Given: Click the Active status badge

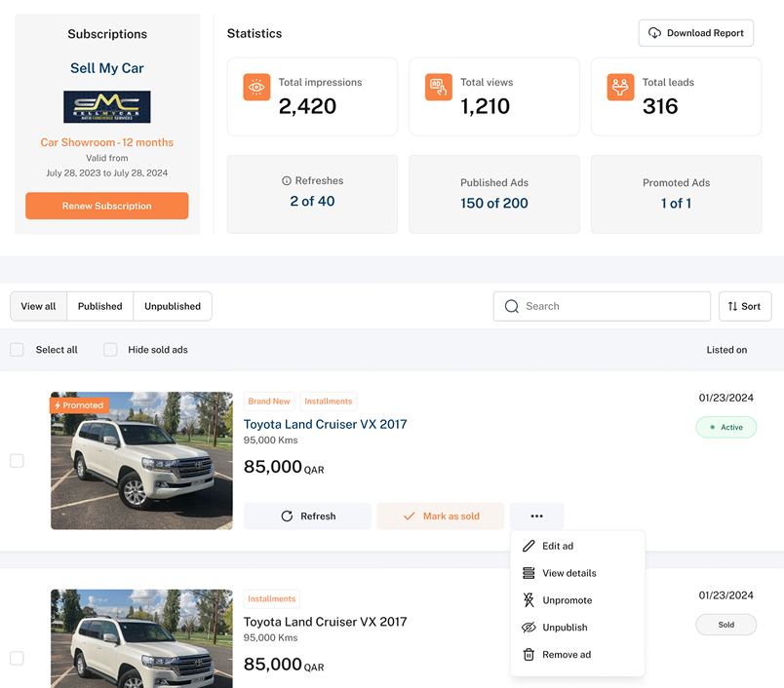Looking at the screenshot, I should coord(726,427).
